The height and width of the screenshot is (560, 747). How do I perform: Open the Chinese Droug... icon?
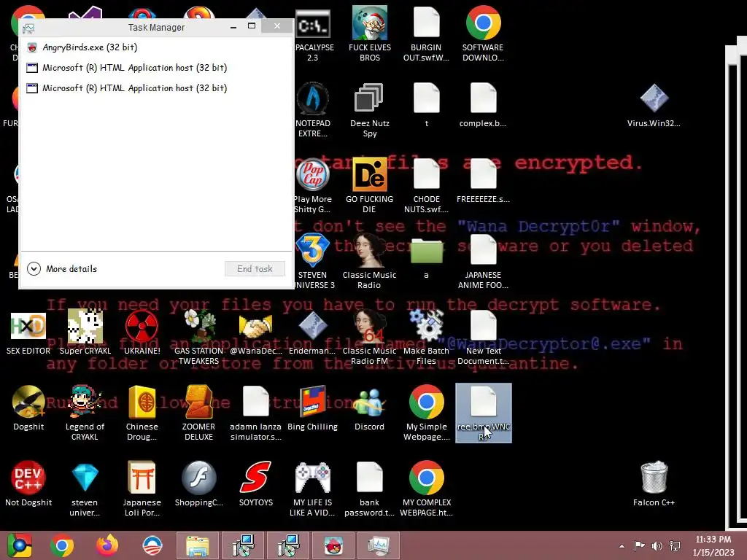tap(142, 413)
